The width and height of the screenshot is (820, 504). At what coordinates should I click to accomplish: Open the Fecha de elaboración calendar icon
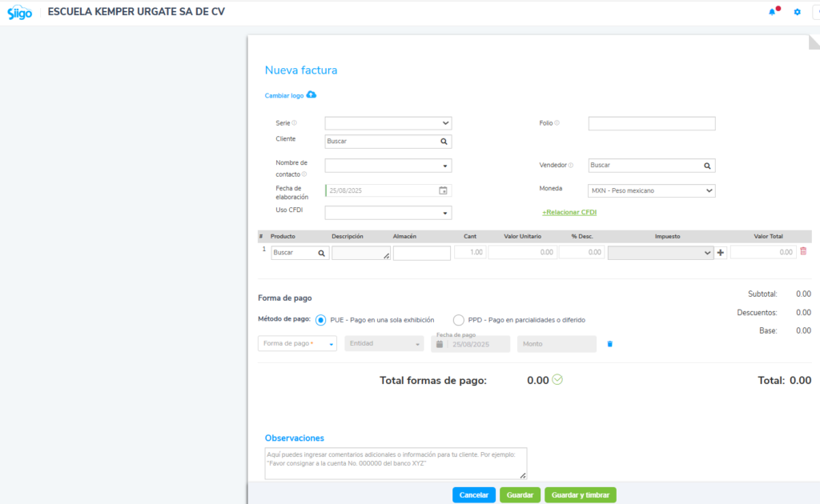click(x=443, y=190)
